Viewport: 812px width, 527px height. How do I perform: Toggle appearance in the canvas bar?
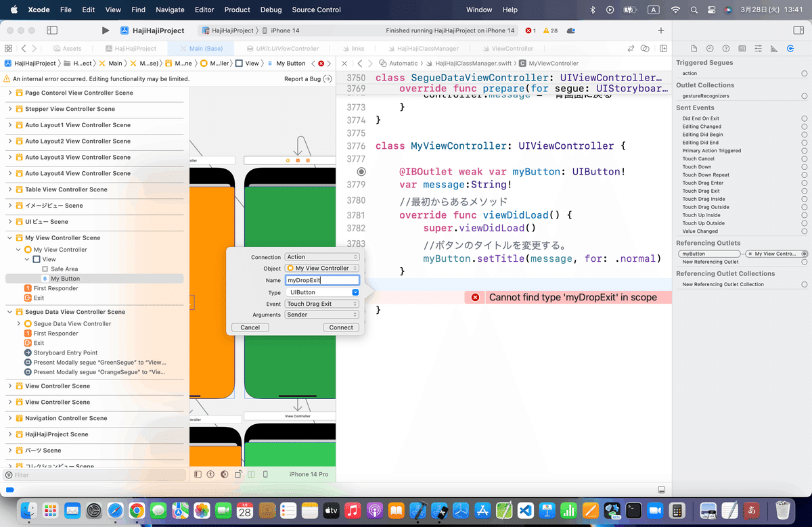pyautogui.click(x=225, y=474)
